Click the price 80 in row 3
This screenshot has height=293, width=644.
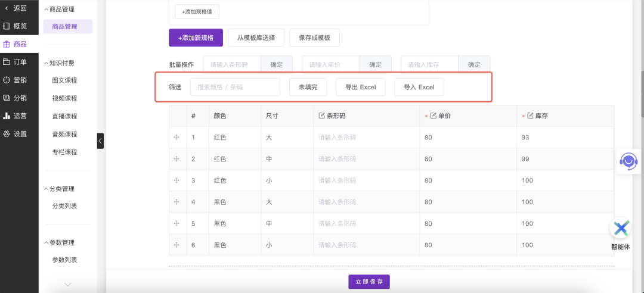click(428, 180)
